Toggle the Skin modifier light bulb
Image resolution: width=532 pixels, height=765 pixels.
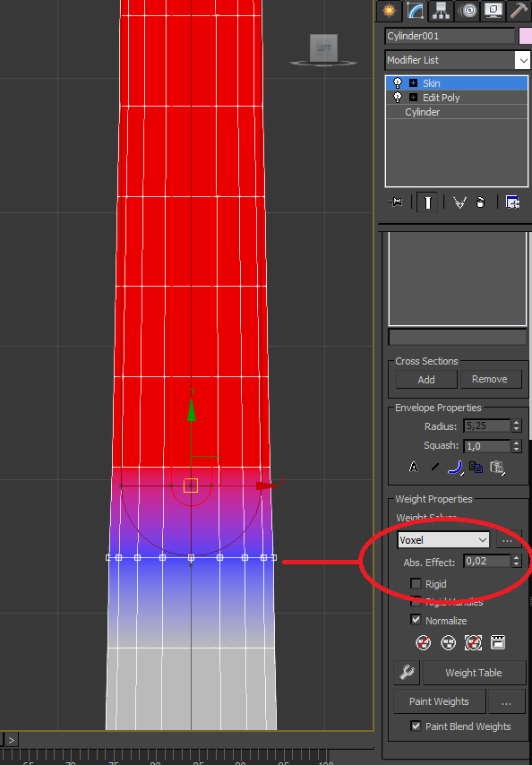coord(398,83)
